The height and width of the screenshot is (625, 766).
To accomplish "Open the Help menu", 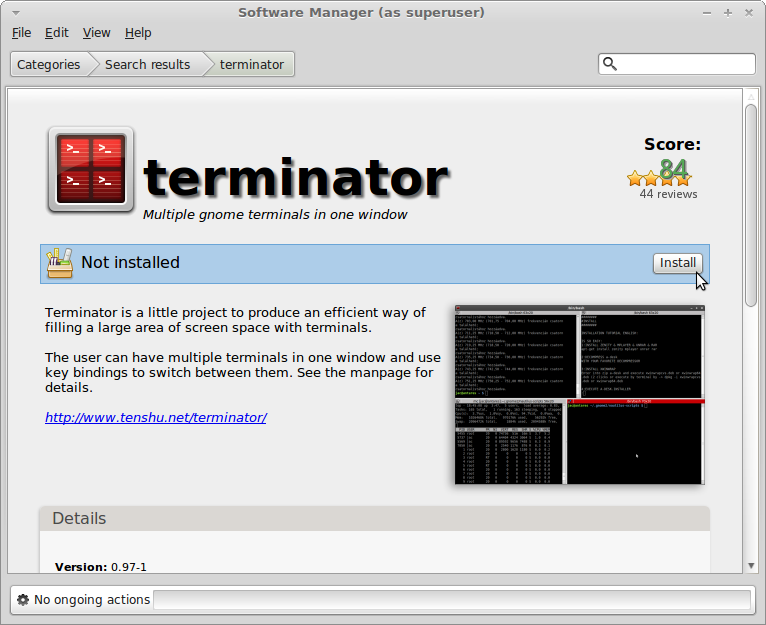I will coord(138,33).
